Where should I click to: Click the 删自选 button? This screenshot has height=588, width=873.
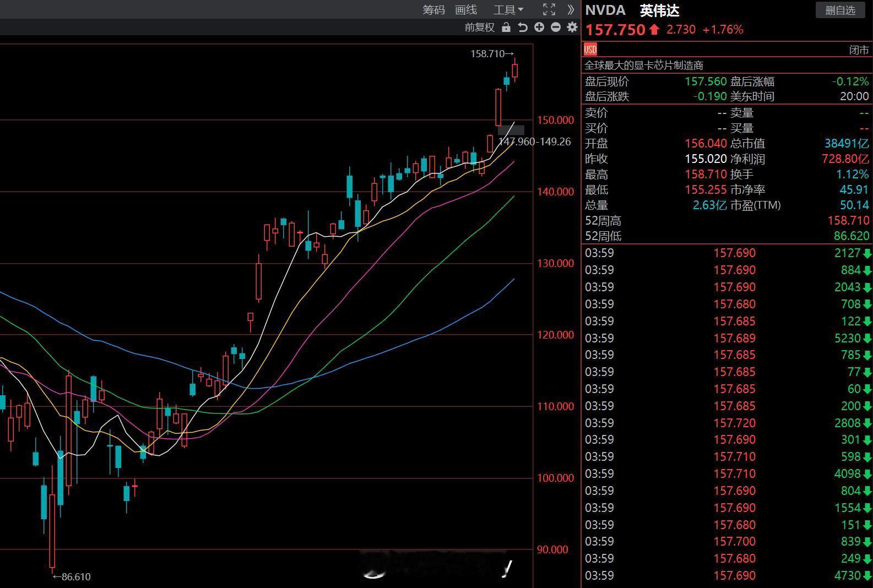(x=841, y=10)
